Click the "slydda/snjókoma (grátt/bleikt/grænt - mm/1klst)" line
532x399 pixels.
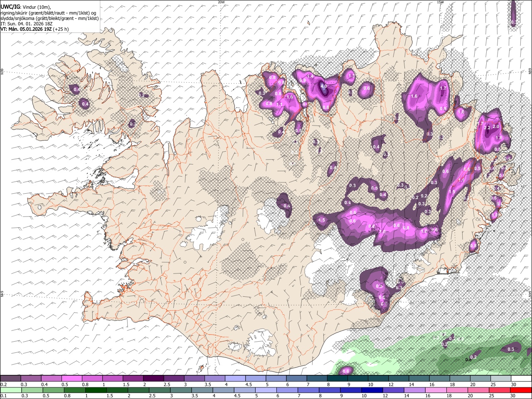pos(49,18)
